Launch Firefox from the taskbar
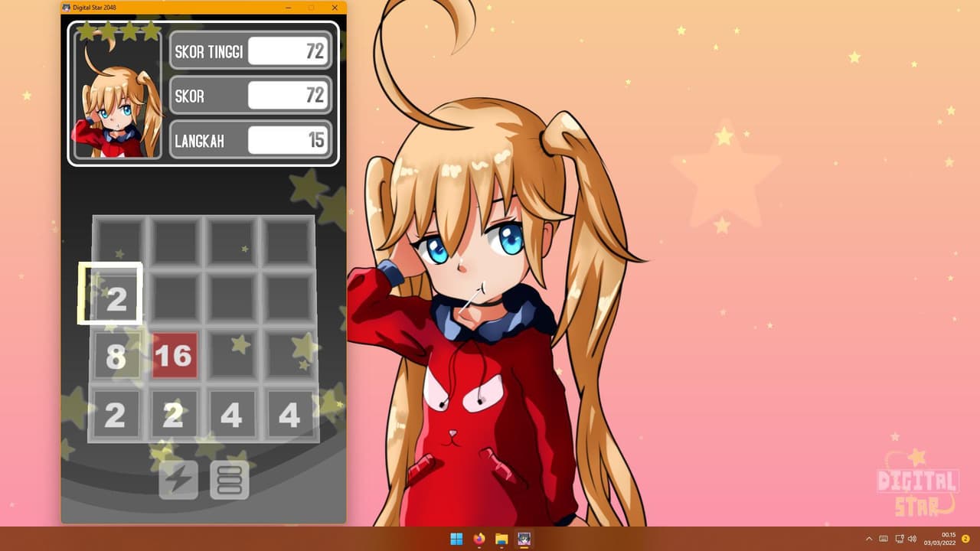 coord(479,539)
